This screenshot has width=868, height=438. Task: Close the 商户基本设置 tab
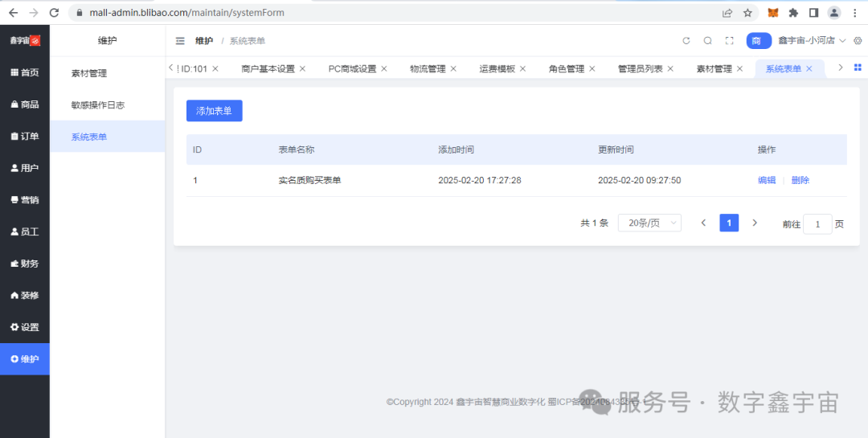[x=302, y=68]
